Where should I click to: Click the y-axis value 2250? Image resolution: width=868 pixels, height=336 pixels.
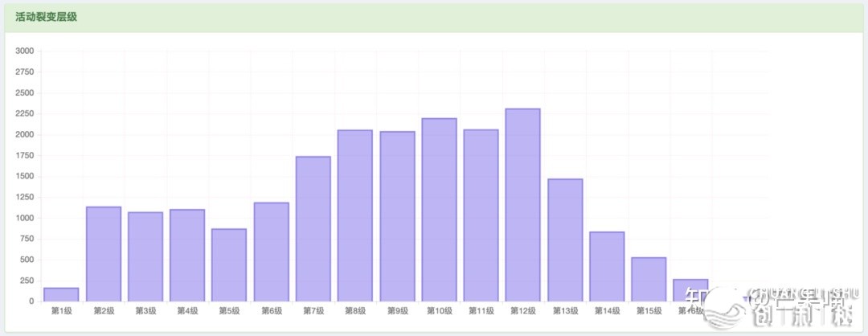[26, 113]
